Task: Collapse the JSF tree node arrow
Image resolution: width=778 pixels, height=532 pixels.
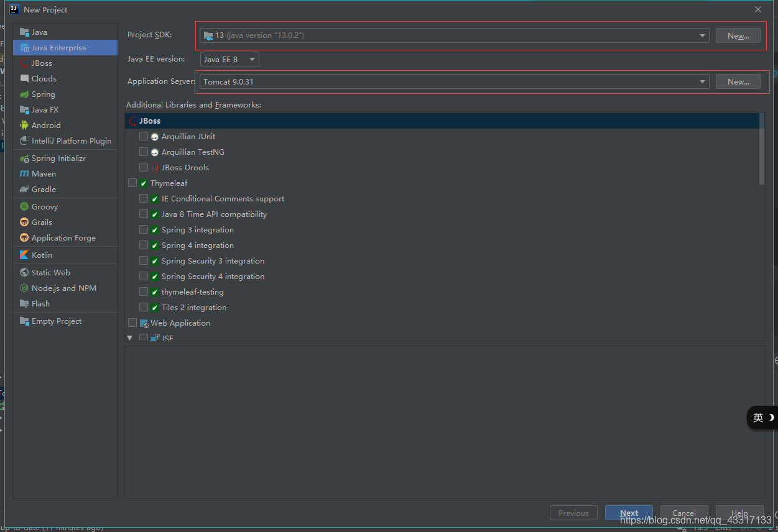Action: click(130, 338)
